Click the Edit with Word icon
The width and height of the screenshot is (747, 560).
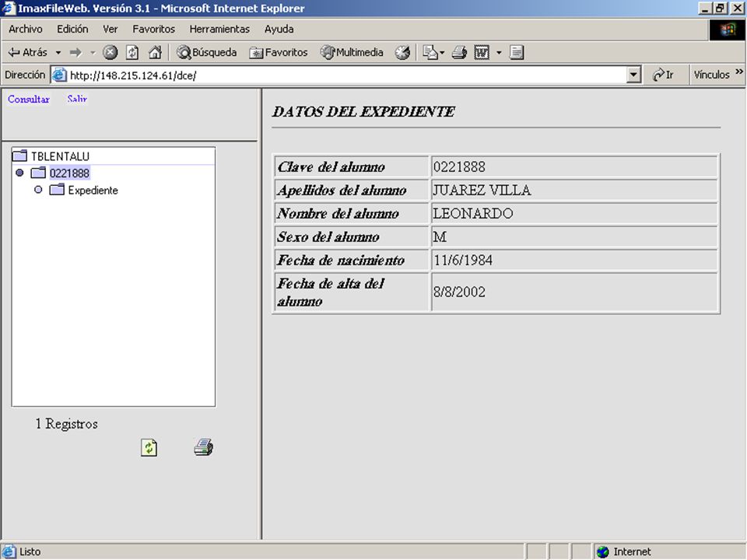click(482, 52)
